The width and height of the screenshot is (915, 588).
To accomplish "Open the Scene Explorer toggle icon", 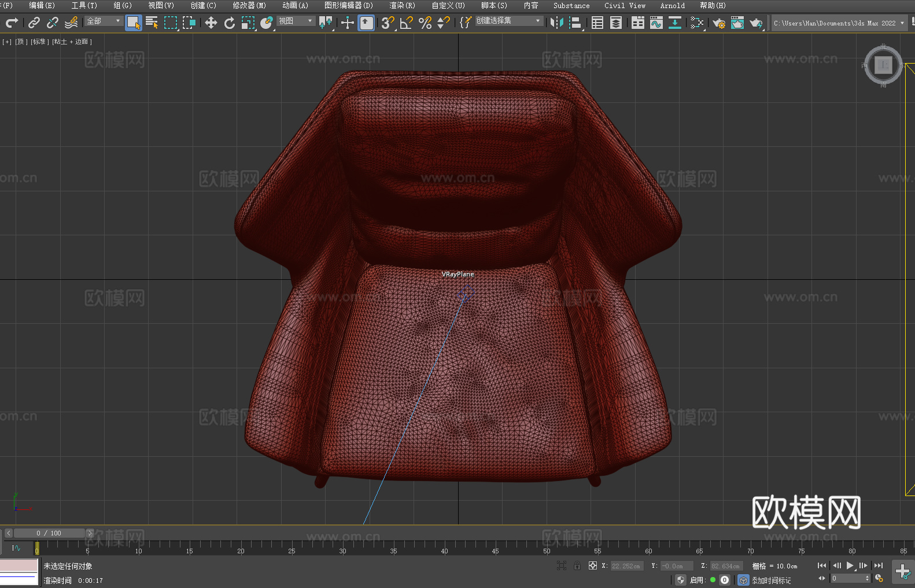I will tap(597, 23).
